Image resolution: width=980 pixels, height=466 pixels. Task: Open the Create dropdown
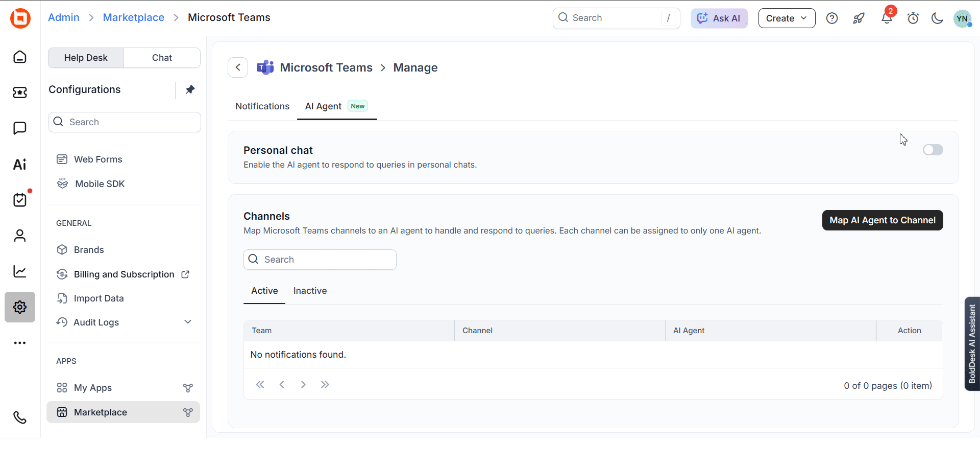(787, 18)
